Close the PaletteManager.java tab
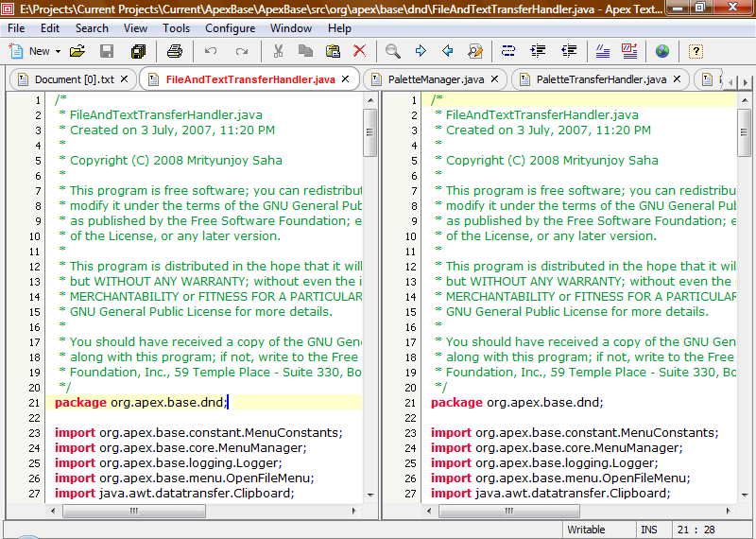Image resolution: width=756 pixels, height=539 pixels. click(494, 79)
